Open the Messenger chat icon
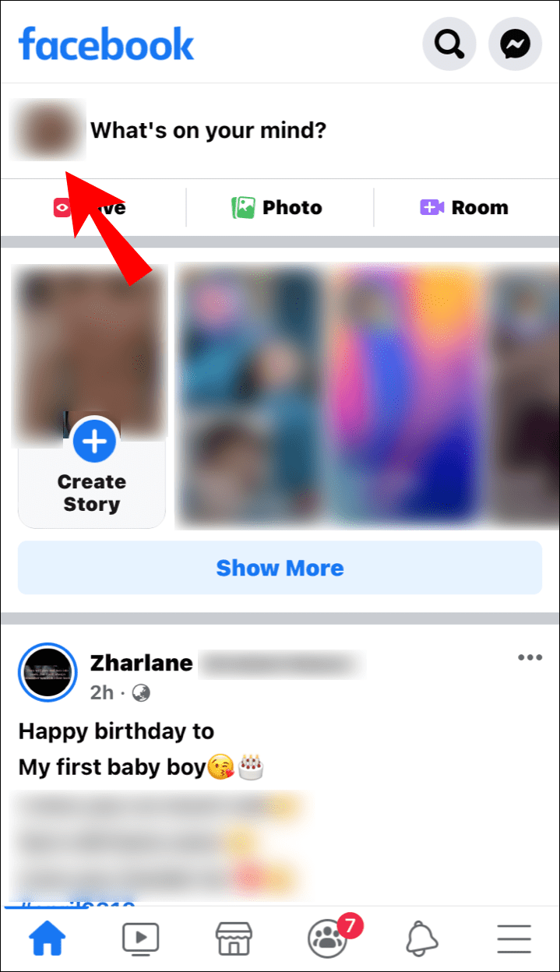 [x=515, y=44]
